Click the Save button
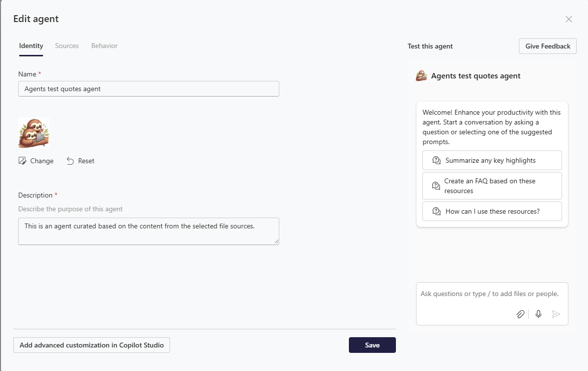Image resolution: width=588 pixels, height=371 pixels. [372, 345]
